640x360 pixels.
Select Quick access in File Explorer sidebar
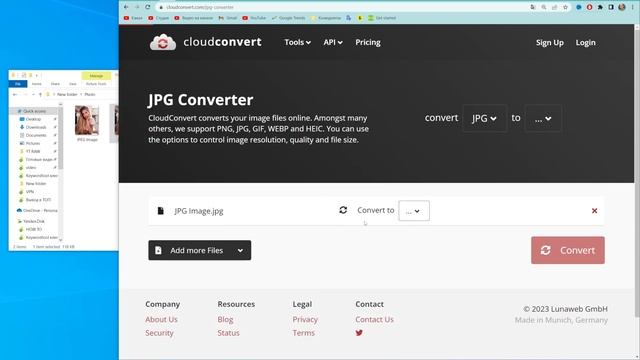33,111
